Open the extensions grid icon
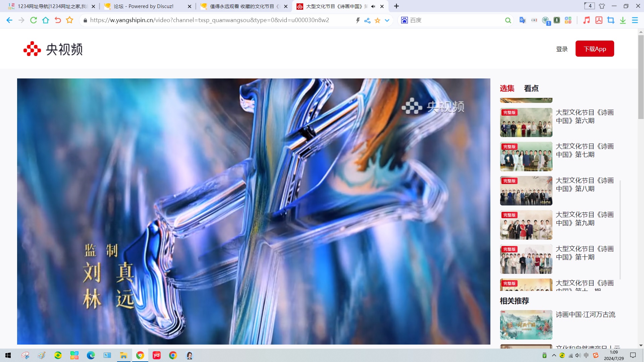Image resolution: width=644 pixels, height=362 pixels. pyautogui.click(x=568, y=20)
